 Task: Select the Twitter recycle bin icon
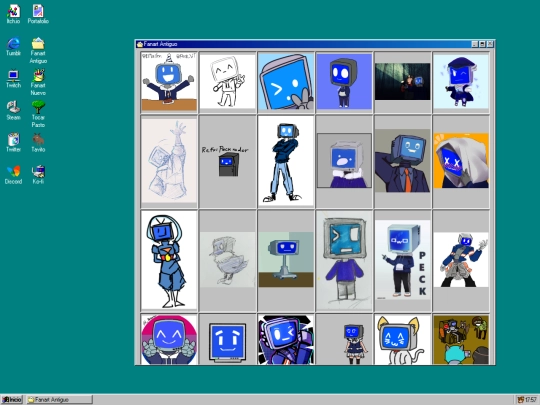(13, 143)
